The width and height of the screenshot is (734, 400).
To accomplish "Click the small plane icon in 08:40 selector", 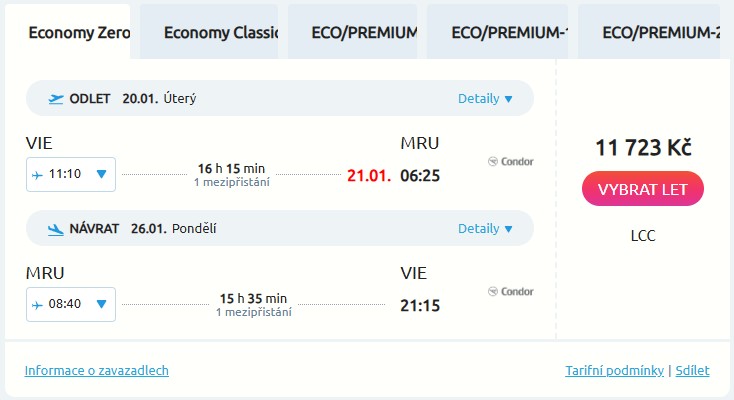I will pos(38,304).
